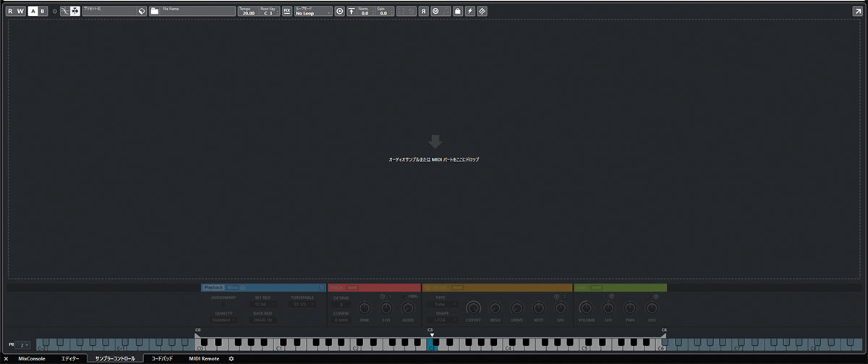The width and height of the screenshot is (868, 364).
Task: Enable Write automation (W) button
Action: [20, 11]
